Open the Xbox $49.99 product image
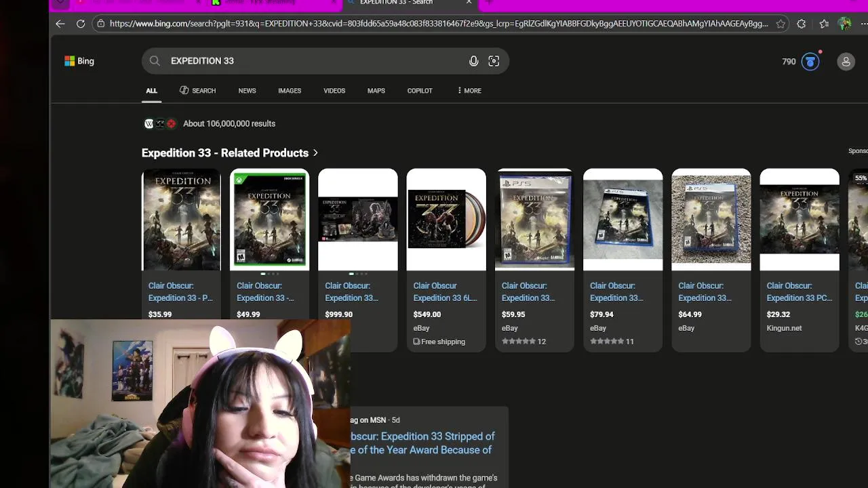 (269, 220)
